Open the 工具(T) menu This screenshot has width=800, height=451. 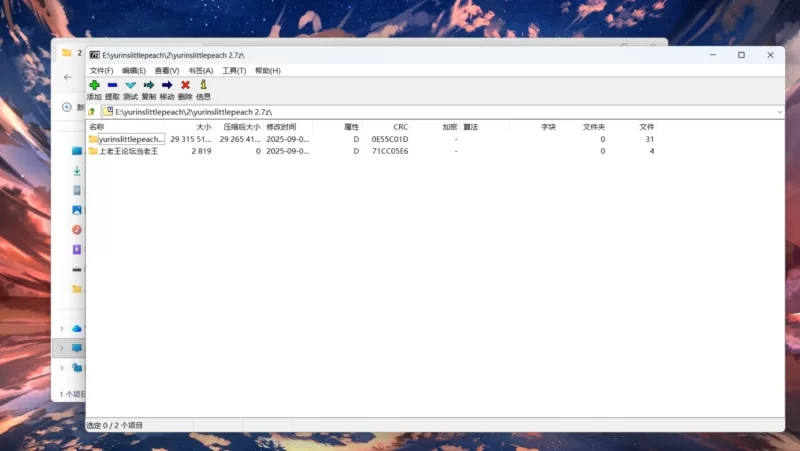[x=234, y=71]
